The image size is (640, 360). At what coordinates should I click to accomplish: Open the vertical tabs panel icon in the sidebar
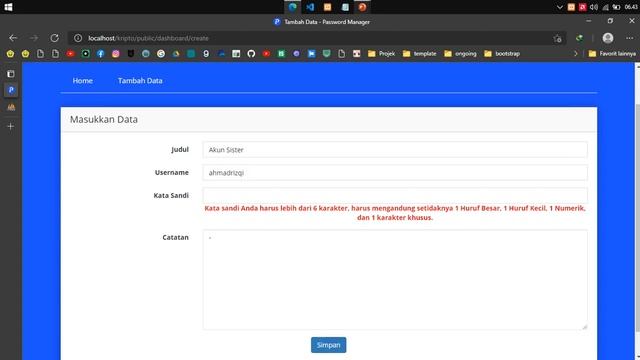click(11, 74)
